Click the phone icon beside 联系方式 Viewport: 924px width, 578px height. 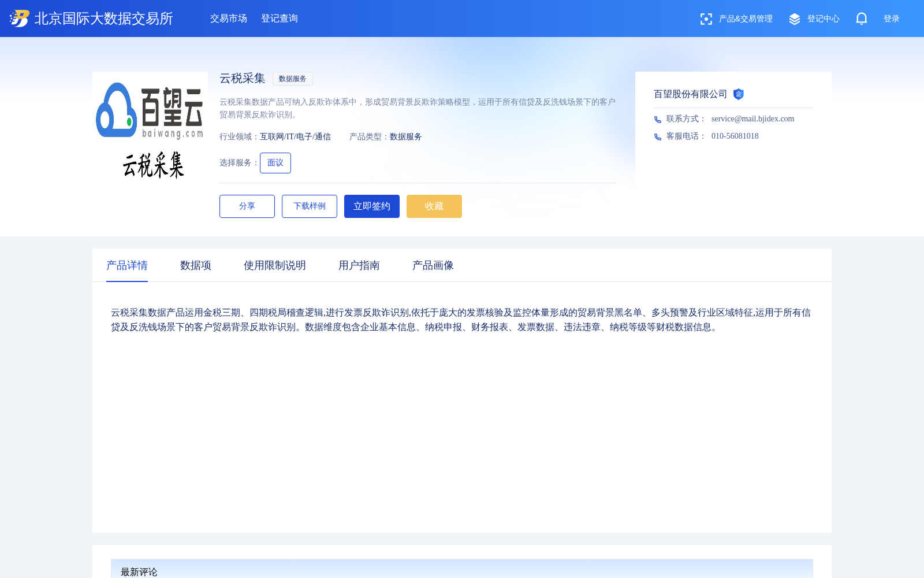click(658, 120)
